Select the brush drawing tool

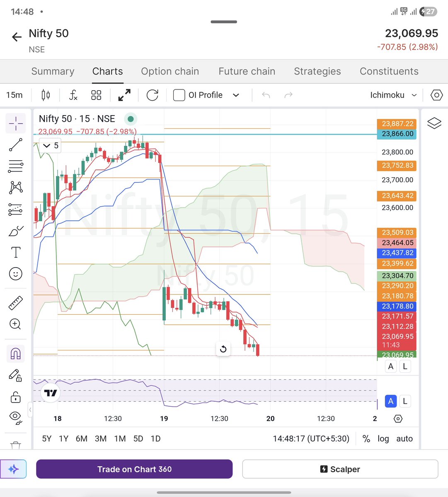click(x=16, y=231)
